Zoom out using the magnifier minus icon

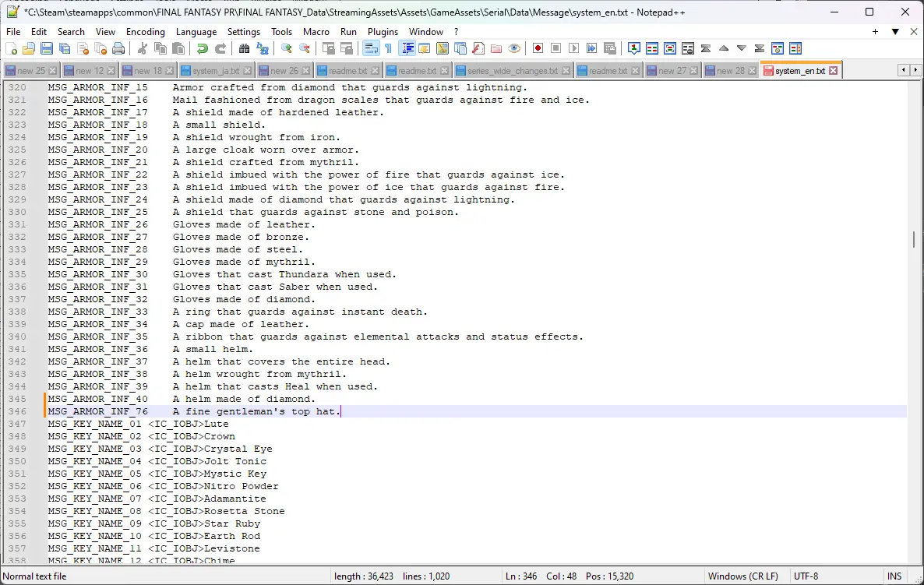(x=305, y=49)
